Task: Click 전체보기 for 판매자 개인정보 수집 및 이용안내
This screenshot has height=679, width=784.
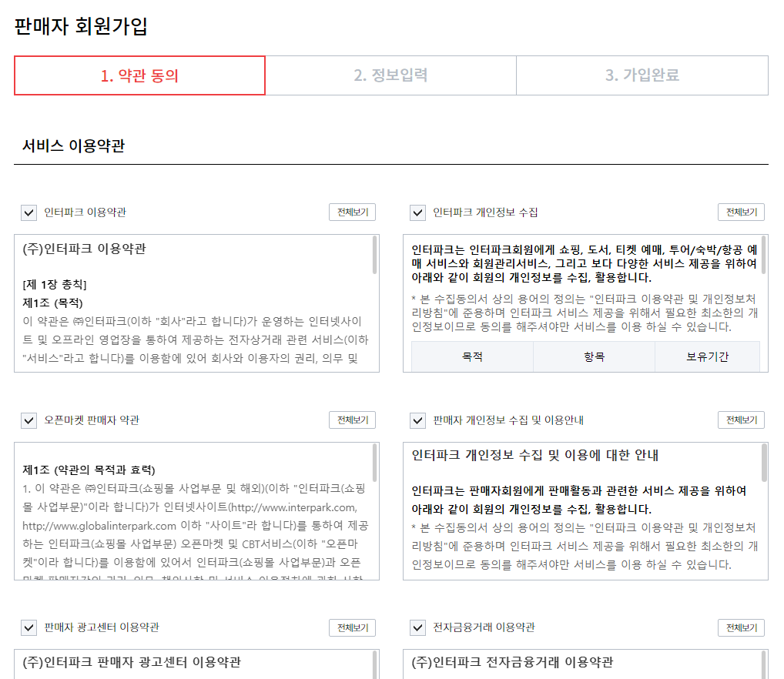Action: click(x=741, y=420)
